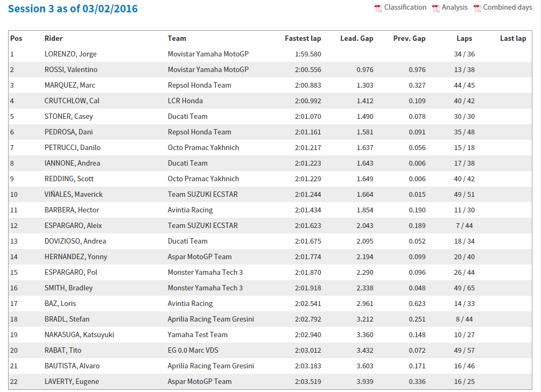
Task: Click the PDF icon beside Classification
Action: 378,8
